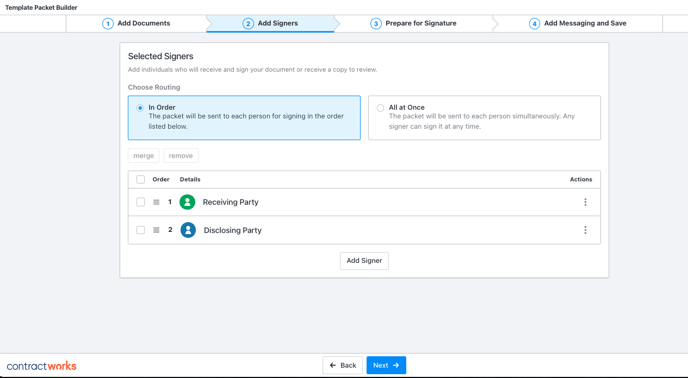Go to the Add Documents step
The width and height of the screenshot is (688, 378).
(x=136, y=24)
